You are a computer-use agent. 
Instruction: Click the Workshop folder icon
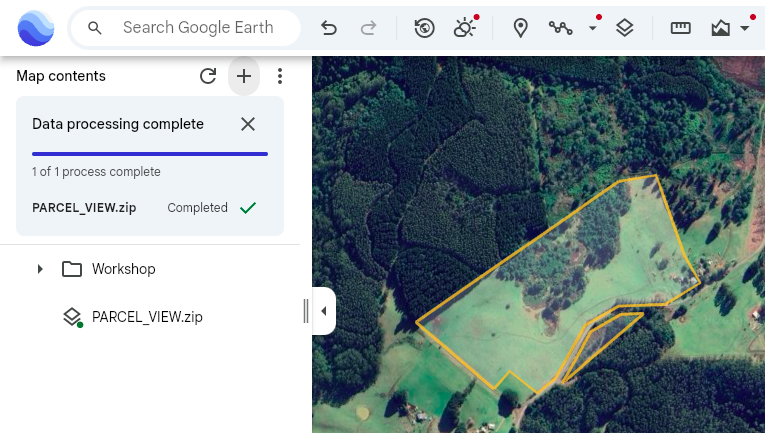point(72,269)
